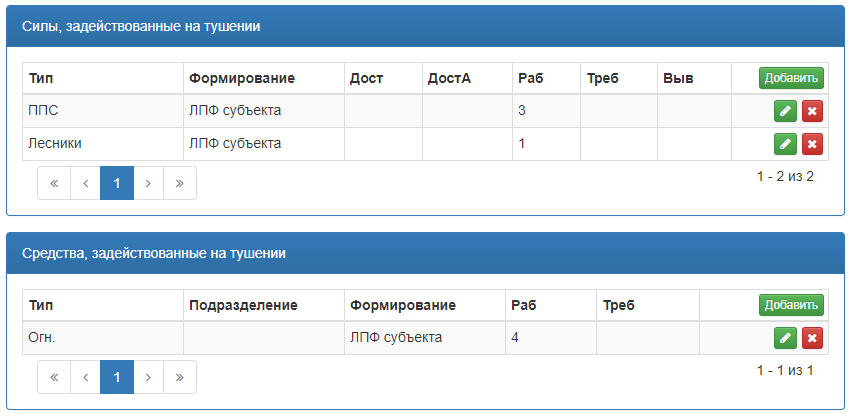Image resolution: width=853 pixels, height=418 pixels.
Task: Go to previous page in Силы pagination
Action: click(85, 183)
